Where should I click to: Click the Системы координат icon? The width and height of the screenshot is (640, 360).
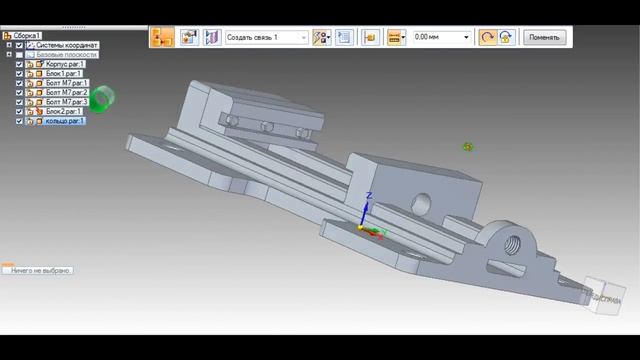30,45
